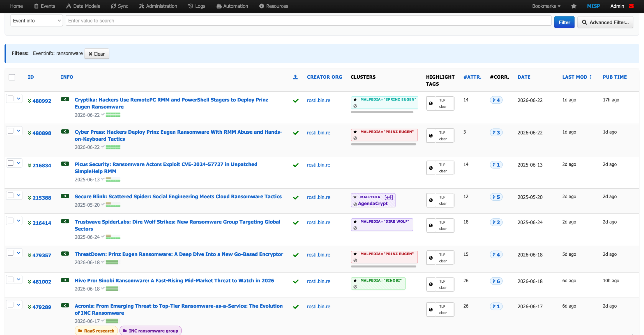Viewport: 644px width, 335px height.
Task: Open the Logs menu
Action: click(196, 6)
